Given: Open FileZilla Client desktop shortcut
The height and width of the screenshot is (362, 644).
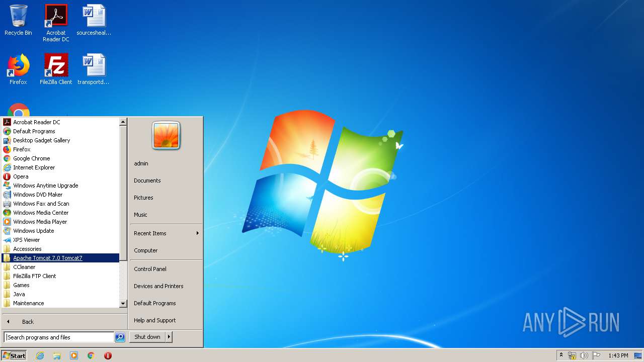Looking at the screenshot, I should [56, 69].
